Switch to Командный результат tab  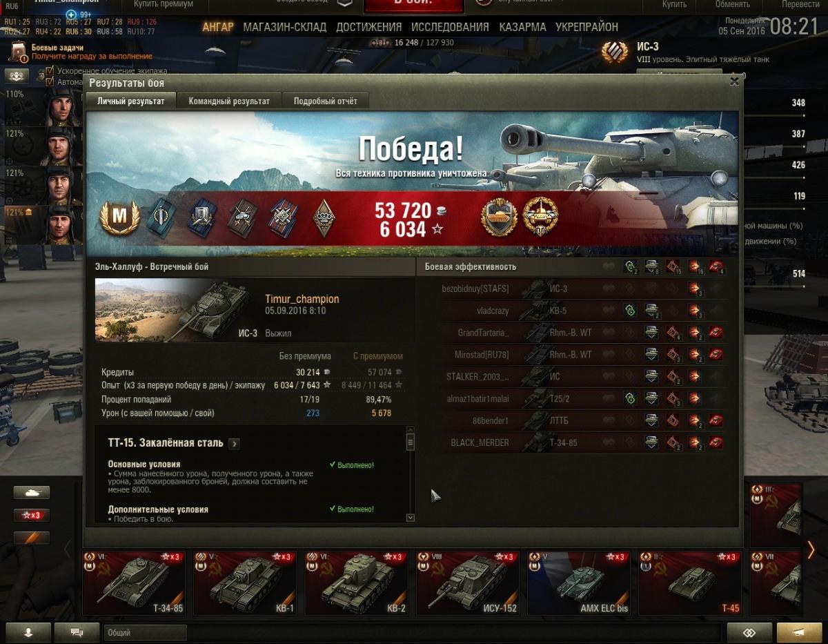pyautogui.click(x=229, y=101)
